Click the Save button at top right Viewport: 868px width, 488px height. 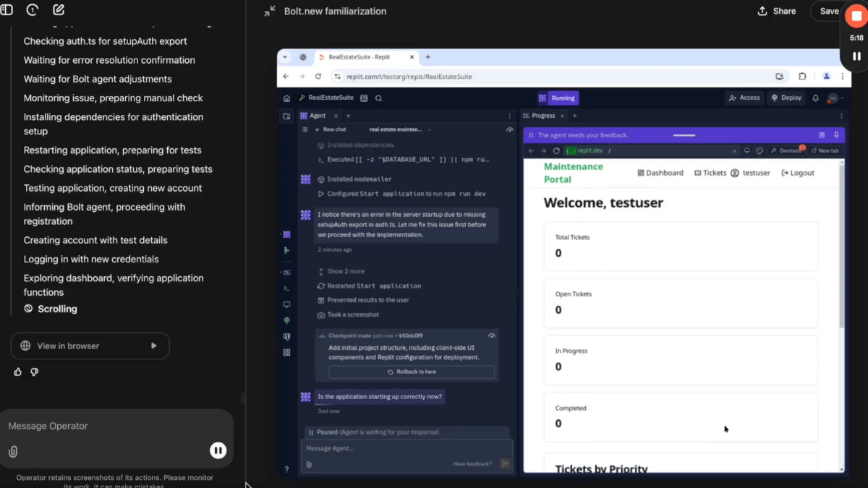click(x=829, y=11)
